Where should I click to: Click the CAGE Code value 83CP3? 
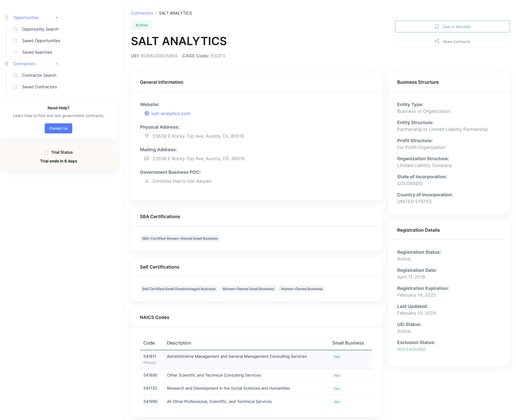click(218, 56)
